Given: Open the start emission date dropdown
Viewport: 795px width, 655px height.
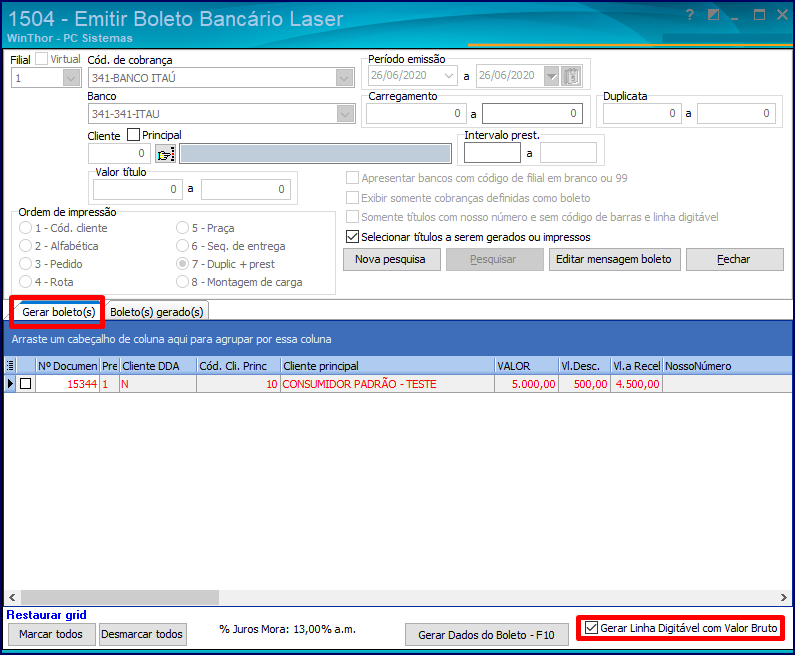Looking at the screenshot, I should 449,76.
